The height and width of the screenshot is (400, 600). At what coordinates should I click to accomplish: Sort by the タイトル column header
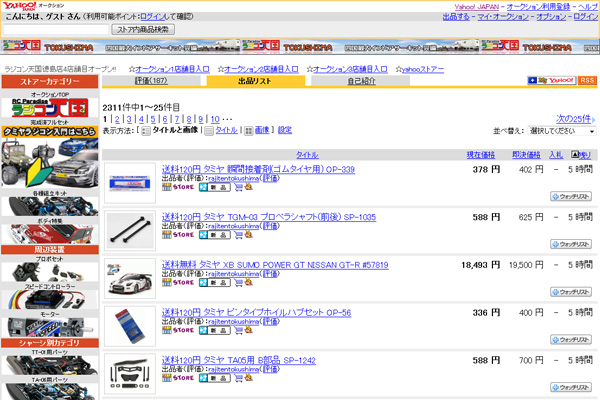307,155
